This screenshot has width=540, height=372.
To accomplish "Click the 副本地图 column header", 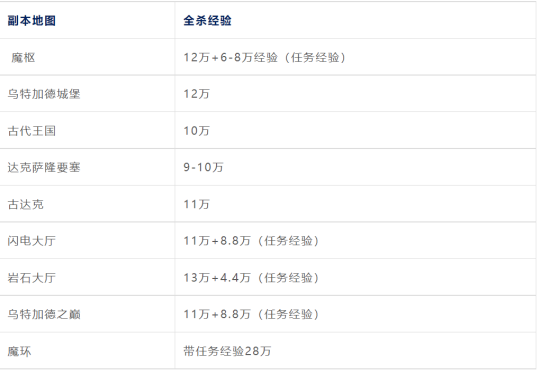I will (x=32, y=21).
